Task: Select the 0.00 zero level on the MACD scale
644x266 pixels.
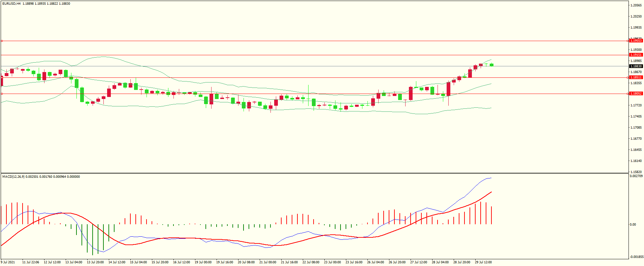Action: (x=633, y=225)
